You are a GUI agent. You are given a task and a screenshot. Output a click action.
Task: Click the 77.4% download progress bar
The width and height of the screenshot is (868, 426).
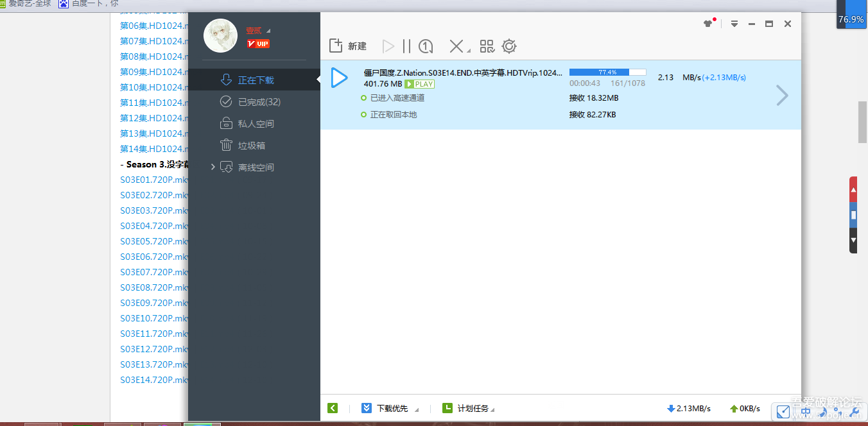607,71
